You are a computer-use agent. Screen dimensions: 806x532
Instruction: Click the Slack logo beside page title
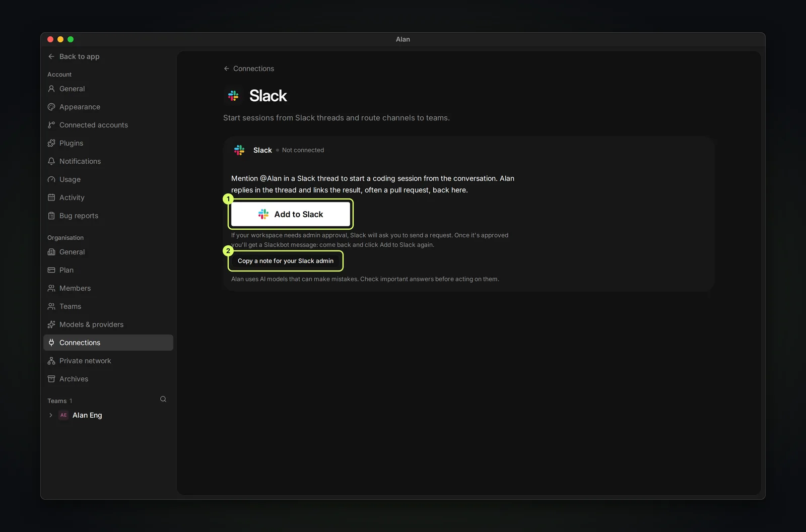click(x=233, y=96)
